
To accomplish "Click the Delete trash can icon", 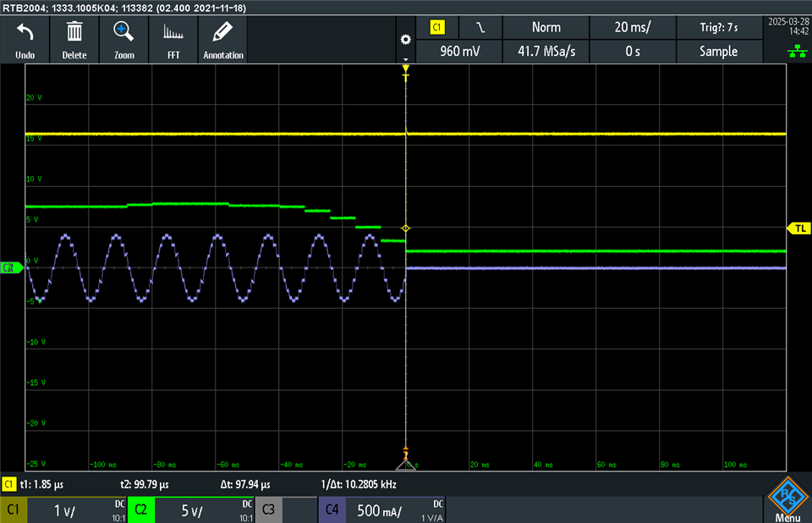I will pyautogui.click(x=74, y=32).
